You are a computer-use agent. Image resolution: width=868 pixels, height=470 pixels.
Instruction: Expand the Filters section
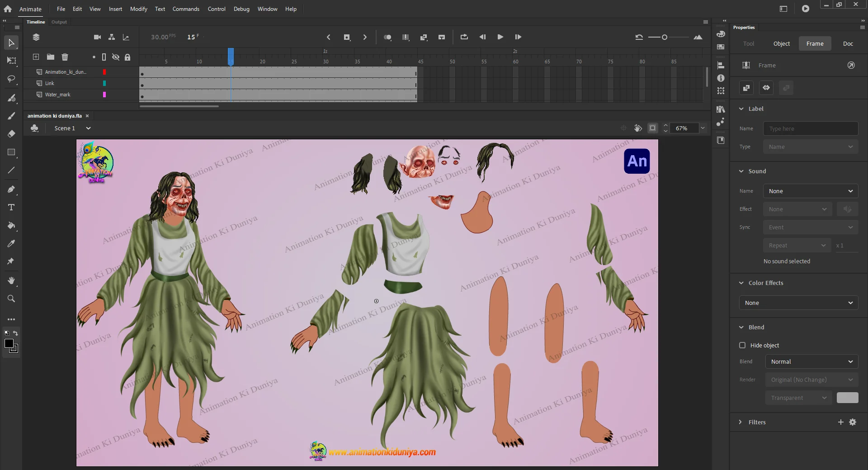[x=741, y=422]
